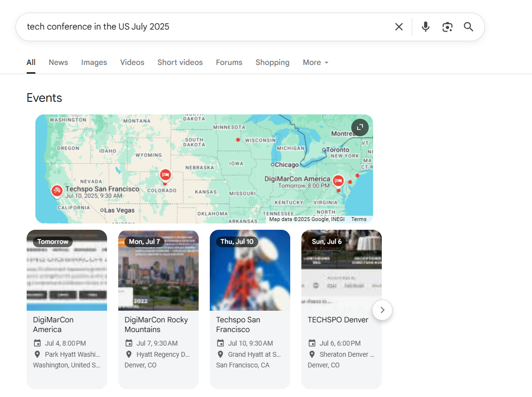Open the Short videos tab
This screenshot has height=397, width=532.
(180, 63)
